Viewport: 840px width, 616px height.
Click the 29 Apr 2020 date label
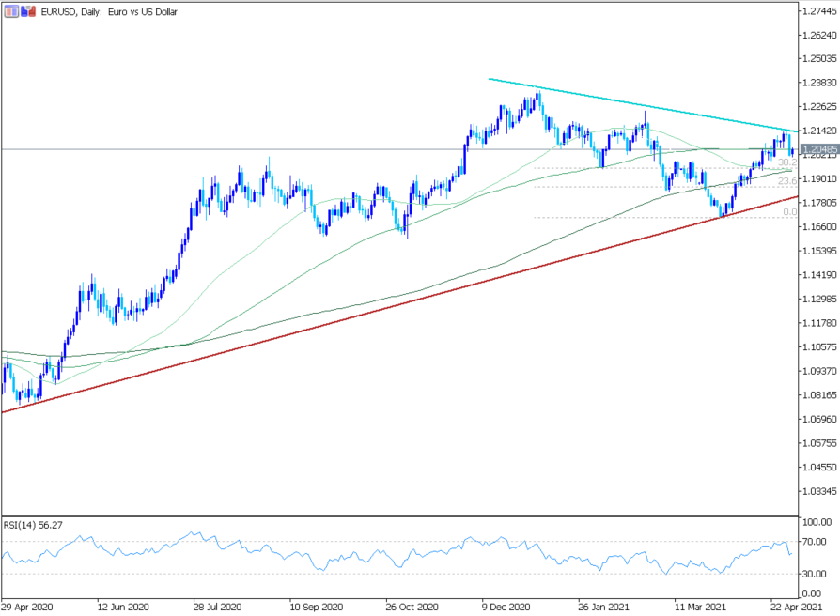coord(27,607)
